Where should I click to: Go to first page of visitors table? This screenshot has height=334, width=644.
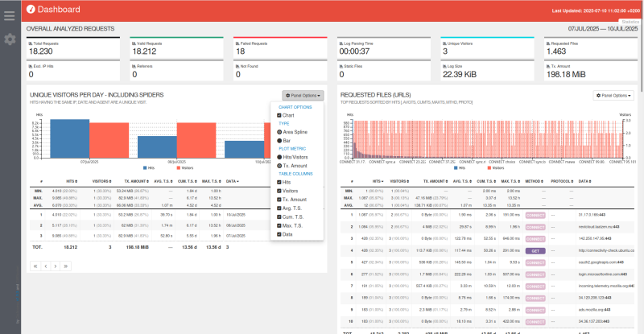33,265
